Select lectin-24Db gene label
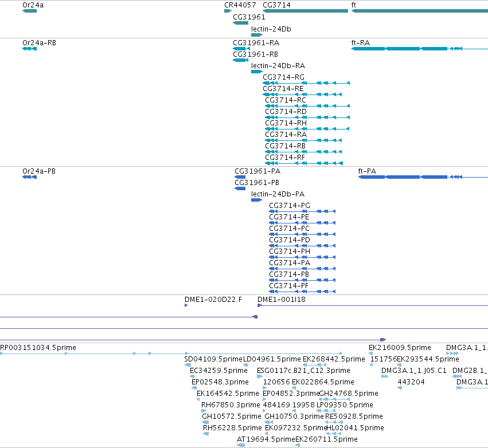 tap(271, 29)
